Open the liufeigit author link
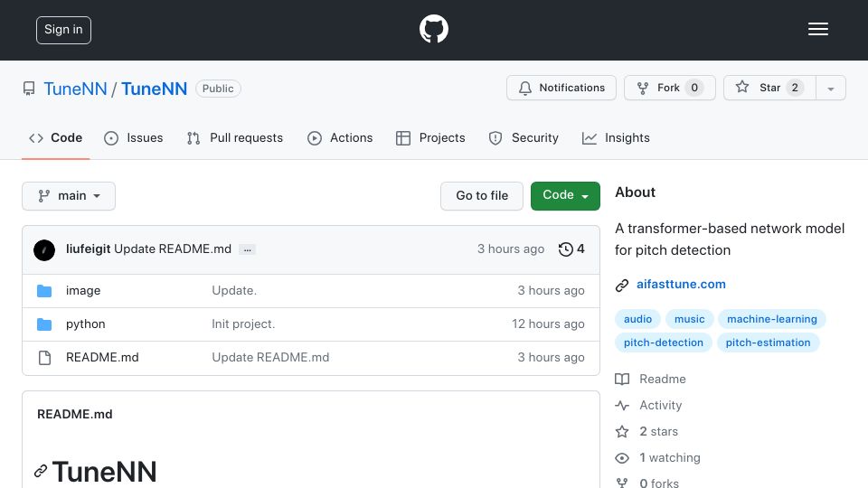 click(x=88, y=249)
